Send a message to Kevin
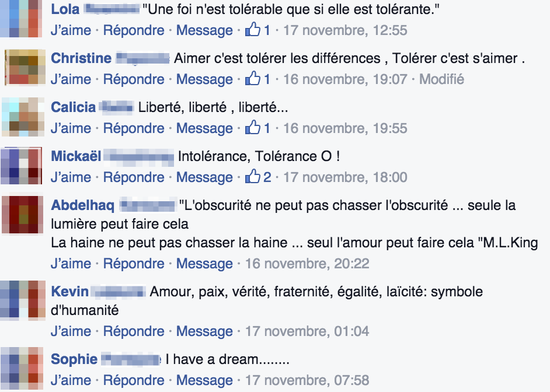The height and width of the screenshot is (392, 550). tap(204, 331)
